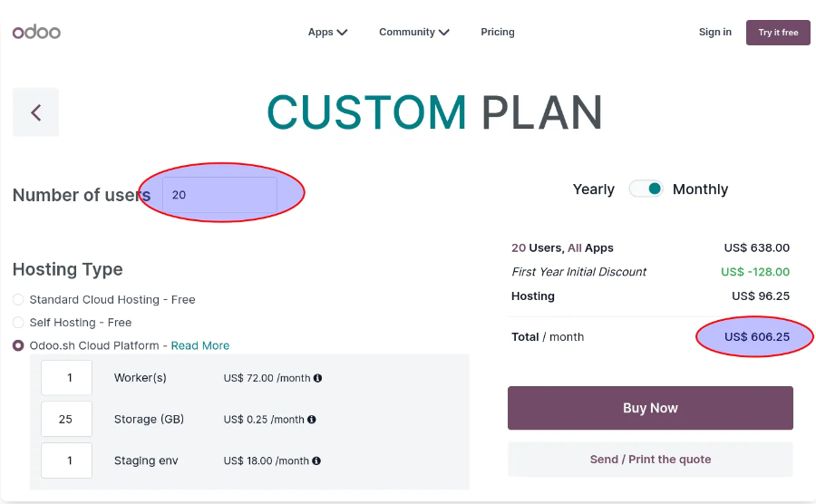816x504 pixels.
Task: Click Sign in
Action: pos(715,33)
